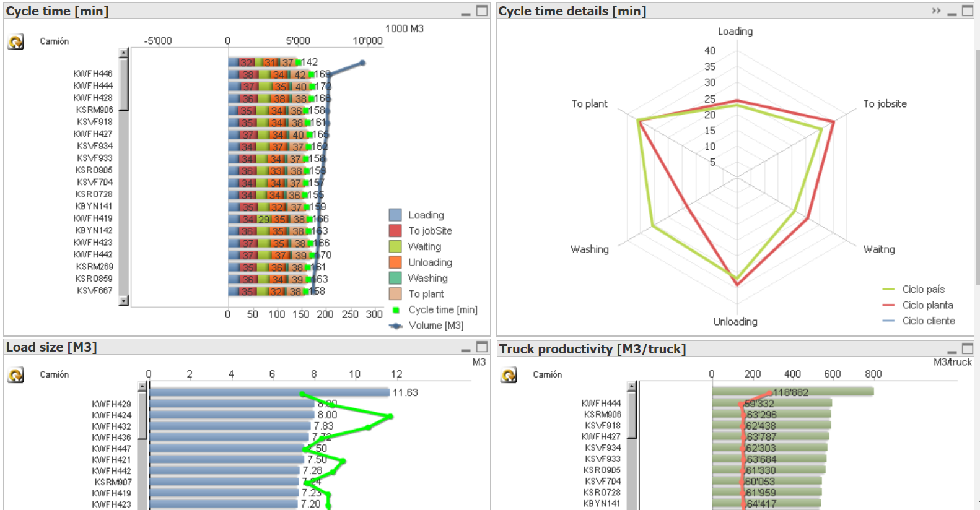This screenshot has width=980, height=510.
Task: Click the To plant axis label on radar
Action: pos(589,104)
